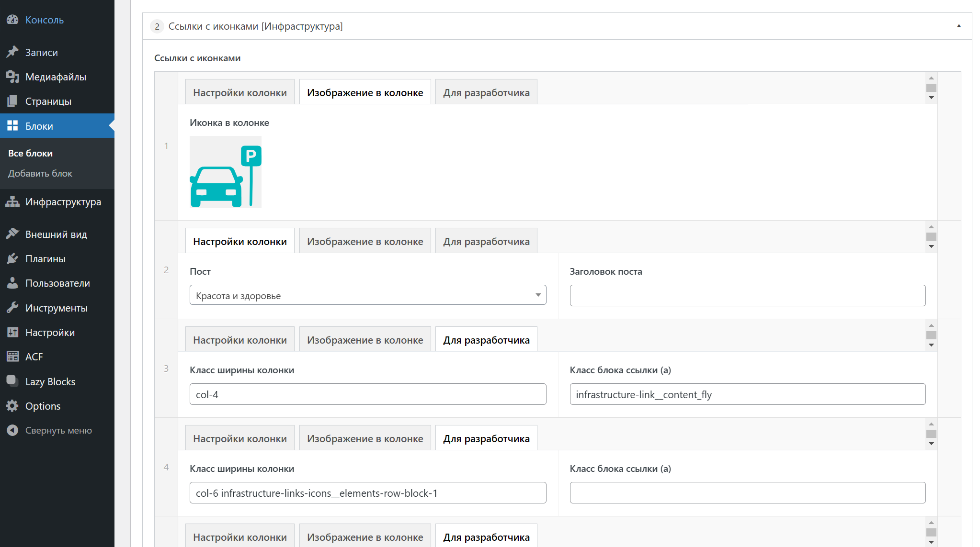Viewport: 980px width, 547px height.
Task: Click row 2 tab bar scroll-down arrow
Action: click(931, 246)
